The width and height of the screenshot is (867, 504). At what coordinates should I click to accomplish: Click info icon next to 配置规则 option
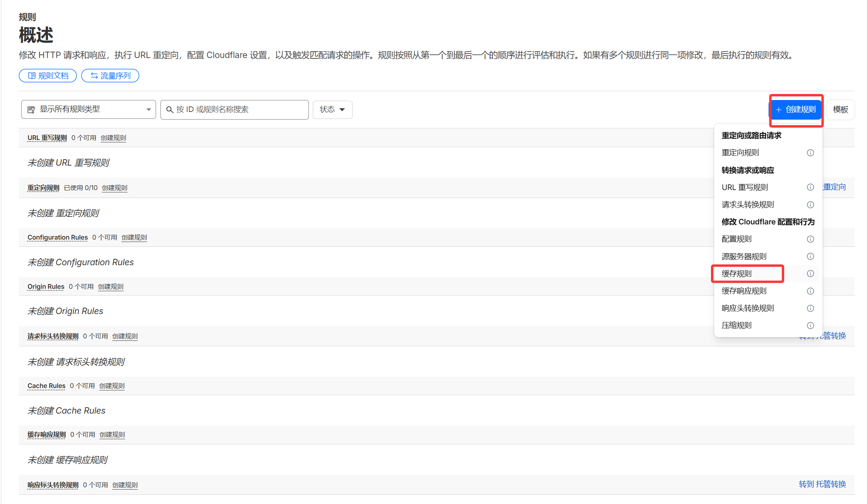(x=810, y=239)
